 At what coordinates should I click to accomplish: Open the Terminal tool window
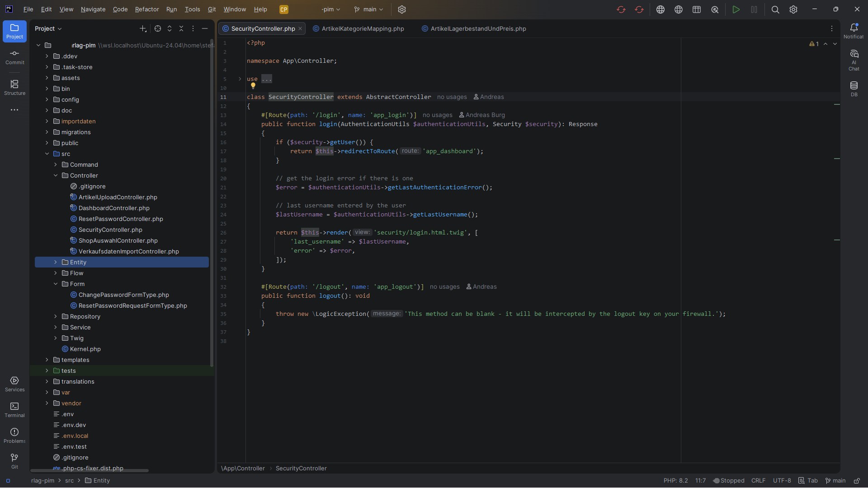click(14, 410)
